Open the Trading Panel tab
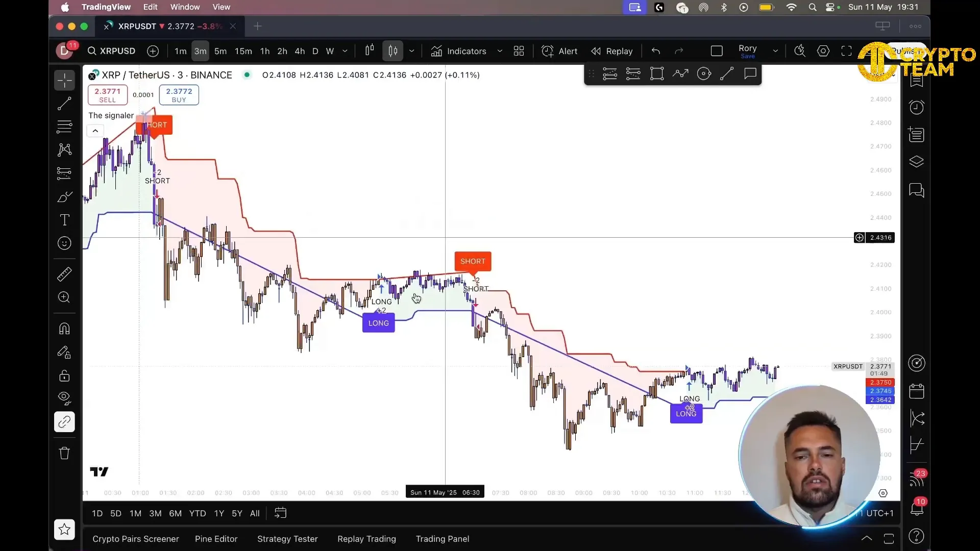Screen dimensions: 980x551 click(443, 539)
